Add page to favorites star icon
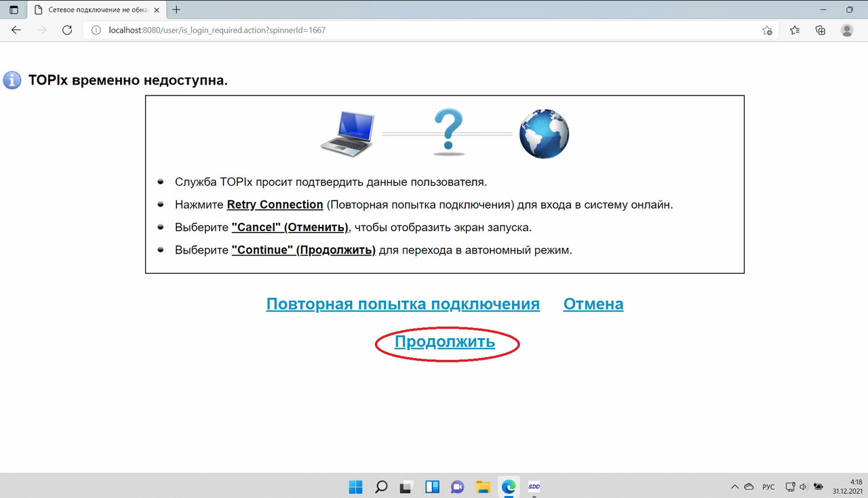868x498 pixels. (767, 30)
